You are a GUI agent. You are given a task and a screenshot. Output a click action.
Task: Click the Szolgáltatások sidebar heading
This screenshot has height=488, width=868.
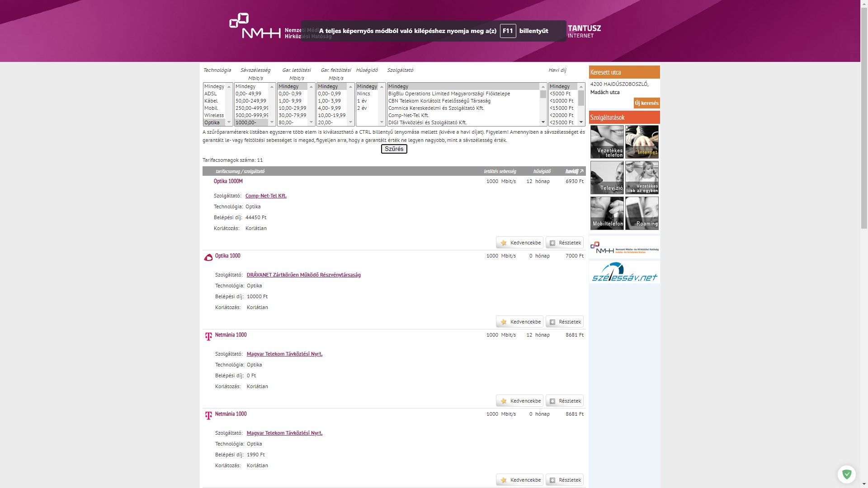pyautogui.click(x=624, y=117)
